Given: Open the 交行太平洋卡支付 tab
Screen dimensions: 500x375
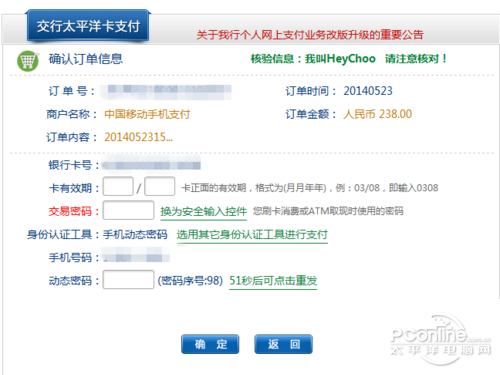Looking at the screenshot, I should (x=88, y=26).
